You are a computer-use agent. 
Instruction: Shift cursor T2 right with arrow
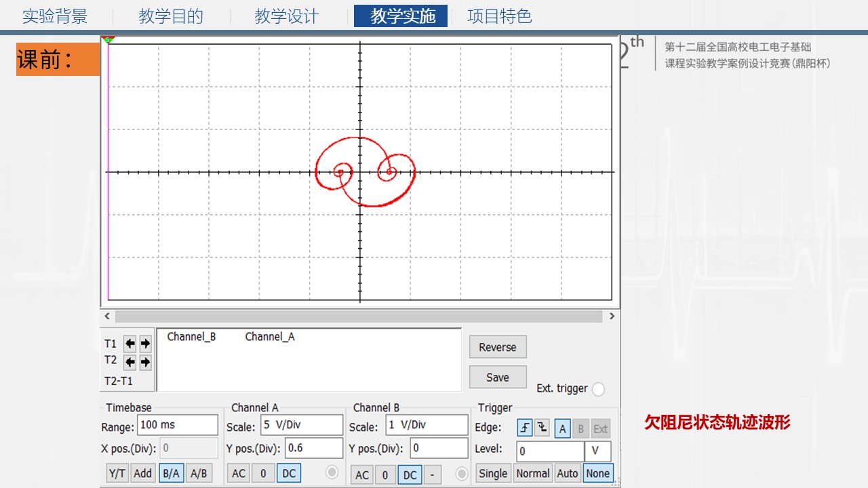pos(145,362)
